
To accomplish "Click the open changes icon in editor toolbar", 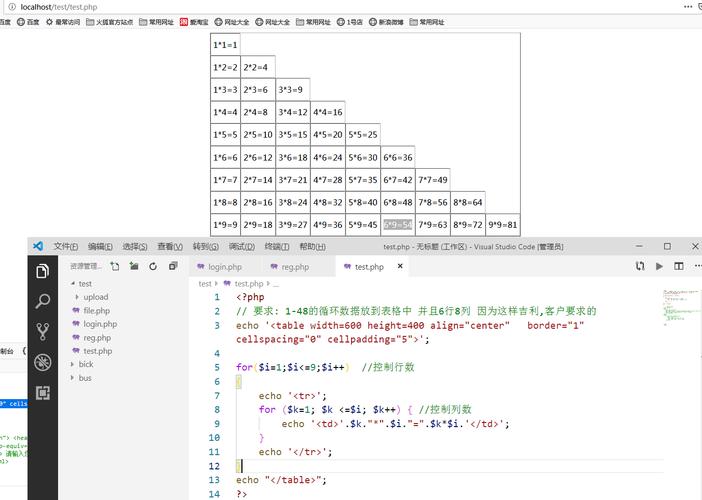I will 640,266.
